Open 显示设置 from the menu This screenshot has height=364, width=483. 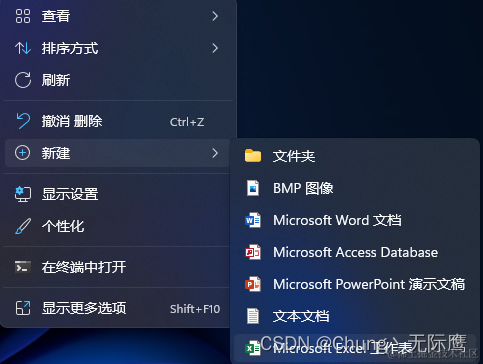pyautogui.click(x=118, y=194)
